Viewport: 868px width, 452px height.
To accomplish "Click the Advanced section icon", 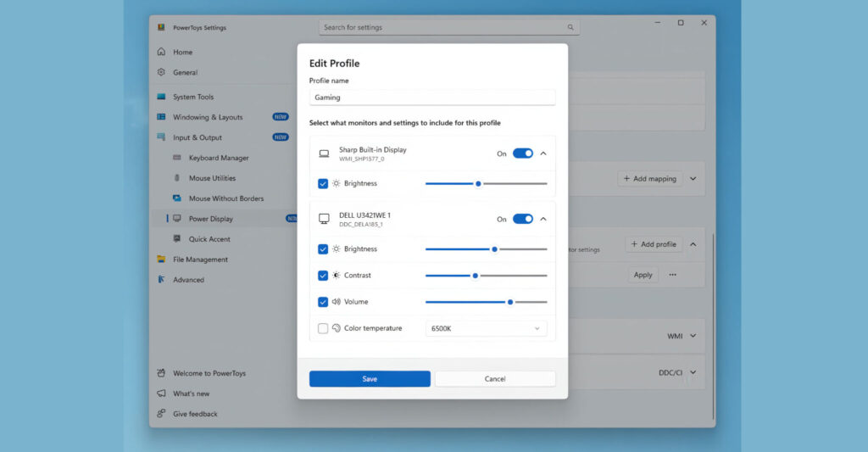I will pyautogui.click(x=161, y=280).
